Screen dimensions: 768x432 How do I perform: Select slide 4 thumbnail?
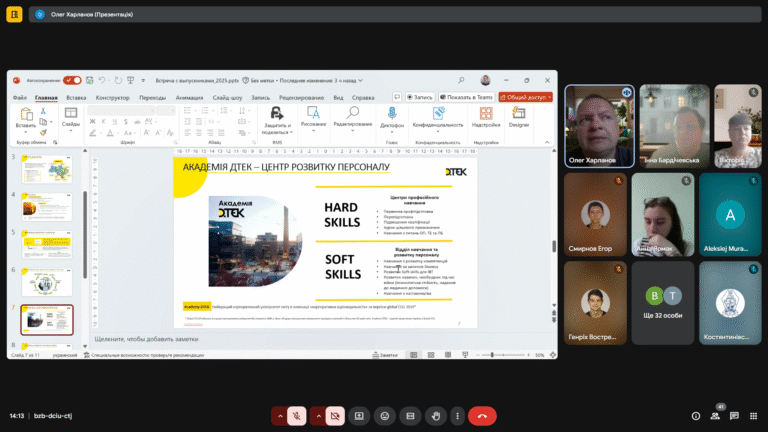click(47, 207)
